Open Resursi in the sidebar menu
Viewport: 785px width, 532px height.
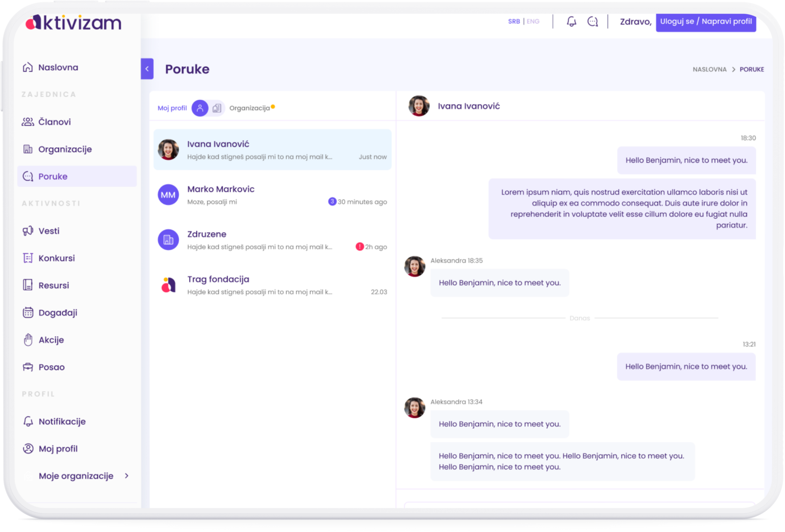(54, 285)
